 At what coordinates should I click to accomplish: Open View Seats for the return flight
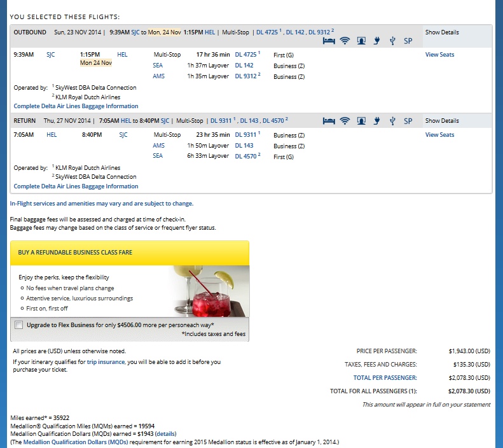[x=439, y=135]
